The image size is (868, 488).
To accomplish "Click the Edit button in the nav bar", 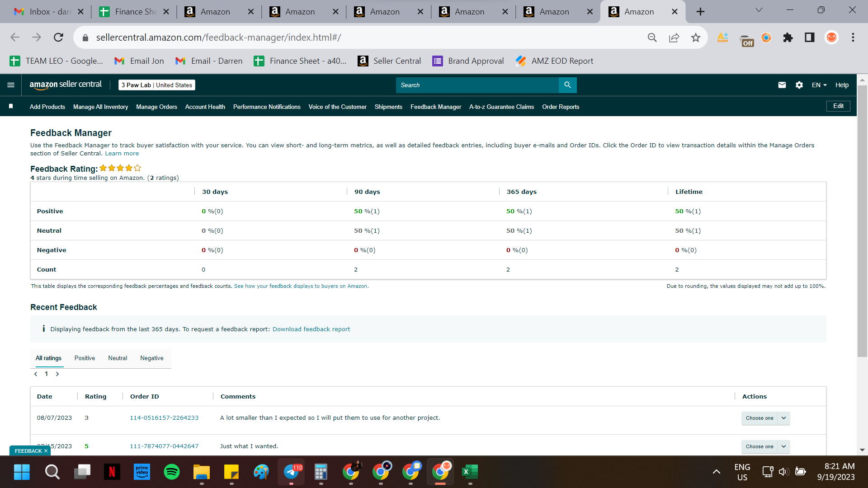I will (x=839, y=106).
